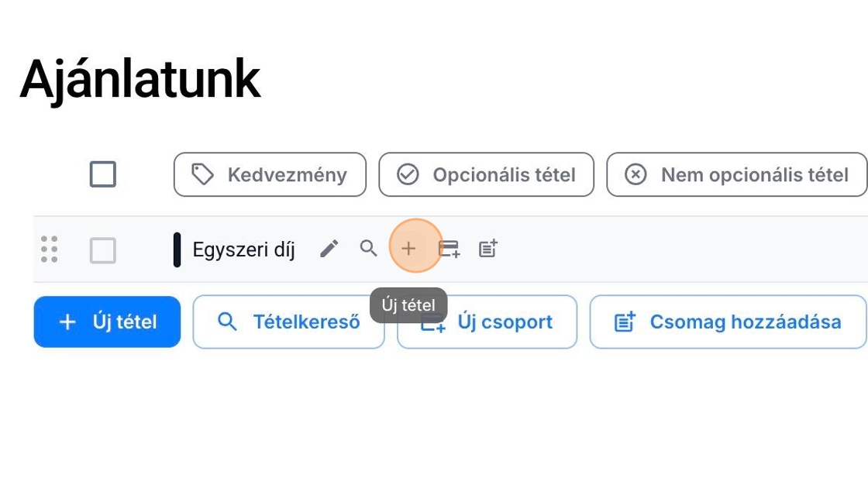The height and width of the screenshot is (485, 868).
Task: Click the blue Új tétel button label
Action: click(125, 322)
